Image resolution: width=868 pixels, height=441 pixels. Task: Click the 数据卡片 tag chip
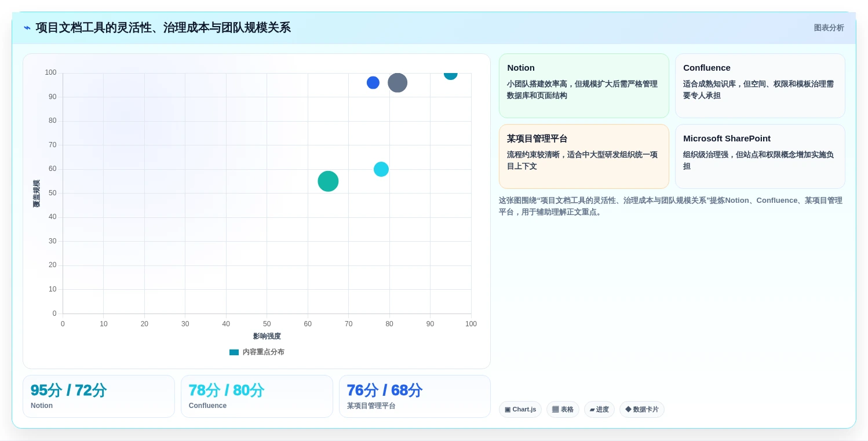coord(642,410)
